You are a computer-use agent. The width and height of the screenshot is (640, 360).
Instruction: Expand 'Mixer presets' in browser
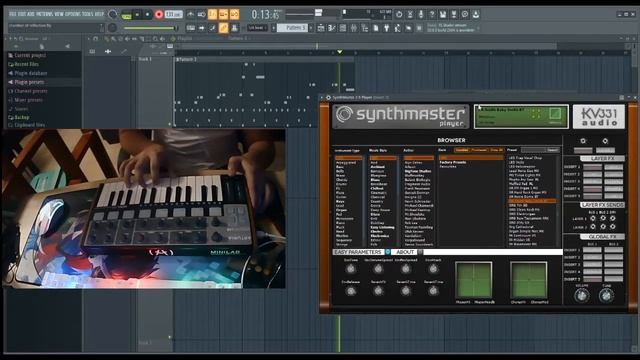pyautogui.click(x=25, y=100)
